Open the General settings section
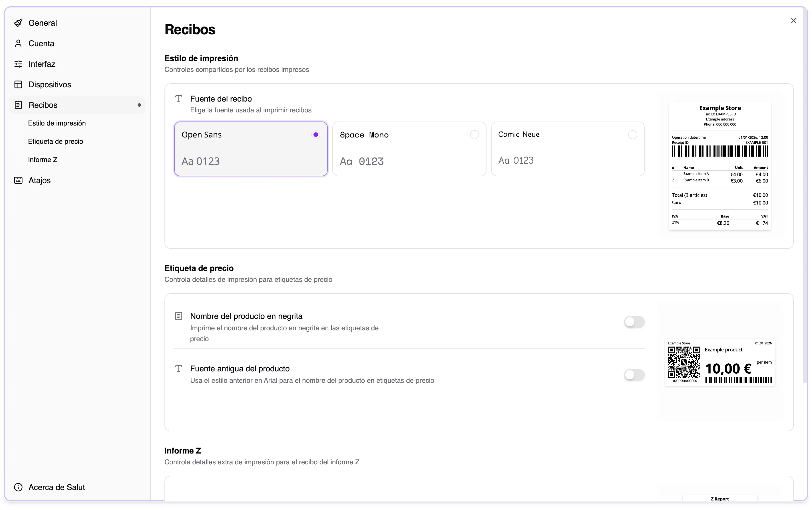 click(x=77, y=23)
